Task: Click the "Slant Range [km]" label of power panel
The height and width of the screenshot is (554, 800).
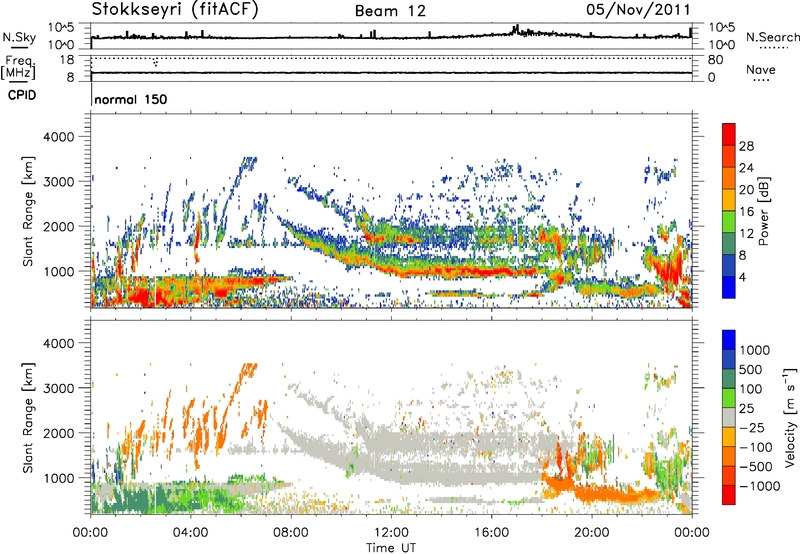Action: tap(28, 211)
